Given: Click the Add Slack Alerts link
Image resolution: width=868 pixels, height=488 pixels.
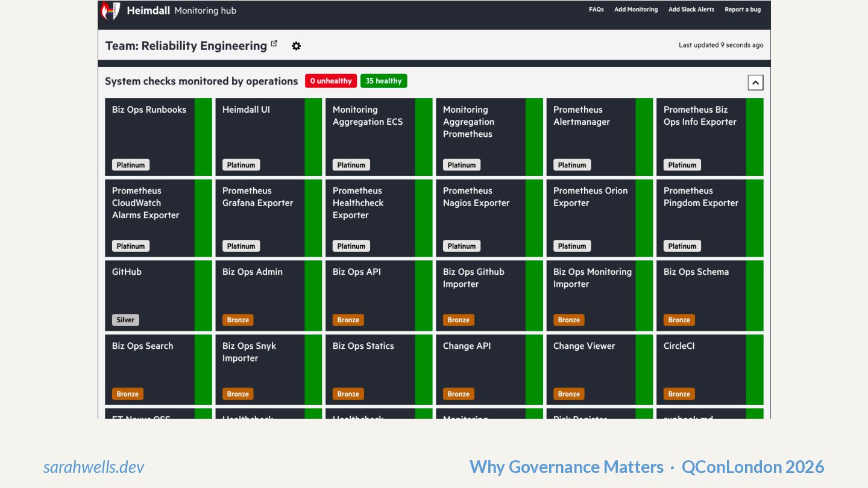Looking at the screenshot, I should (x=691, y=10).
